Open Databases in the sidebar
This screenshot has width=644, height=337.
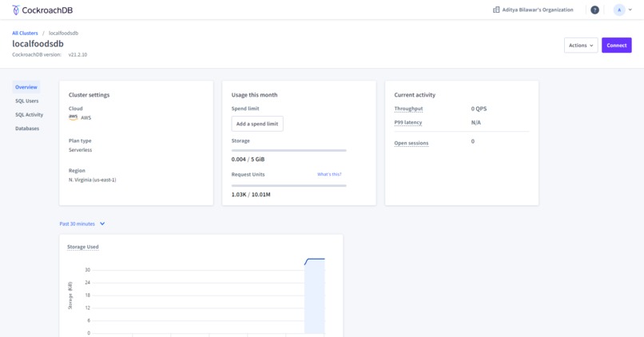[27, 129]
